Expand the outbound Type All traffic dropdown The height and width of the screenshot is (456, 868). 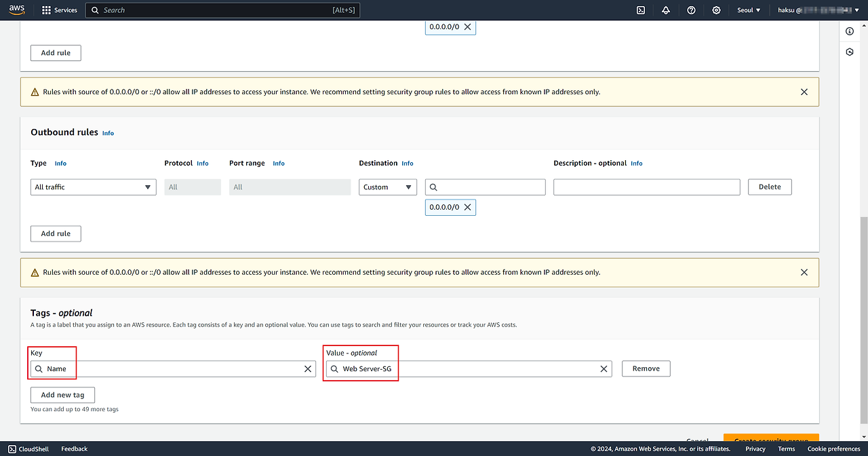tap(94, 187)
